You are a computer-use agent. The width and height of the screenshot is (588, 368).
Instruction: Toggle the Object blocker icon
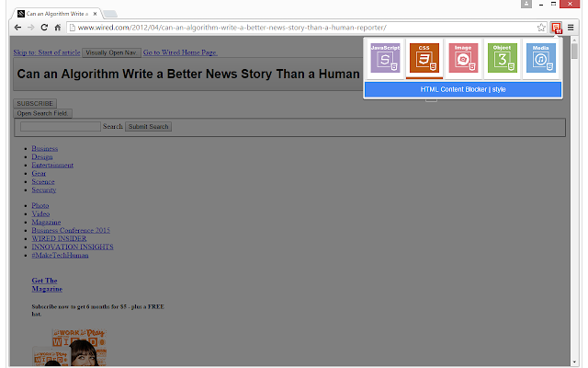click(x=503, y=58)
